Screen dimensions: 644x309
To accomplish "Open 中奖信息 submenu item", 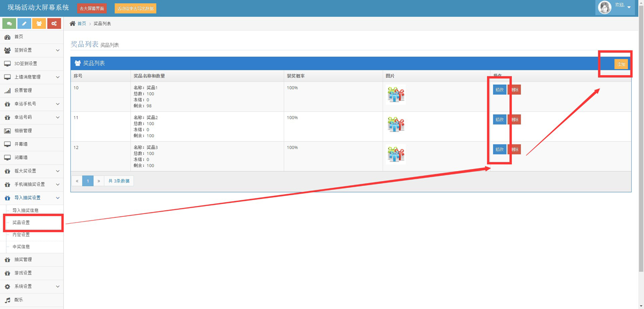I will tap(21, 247).
